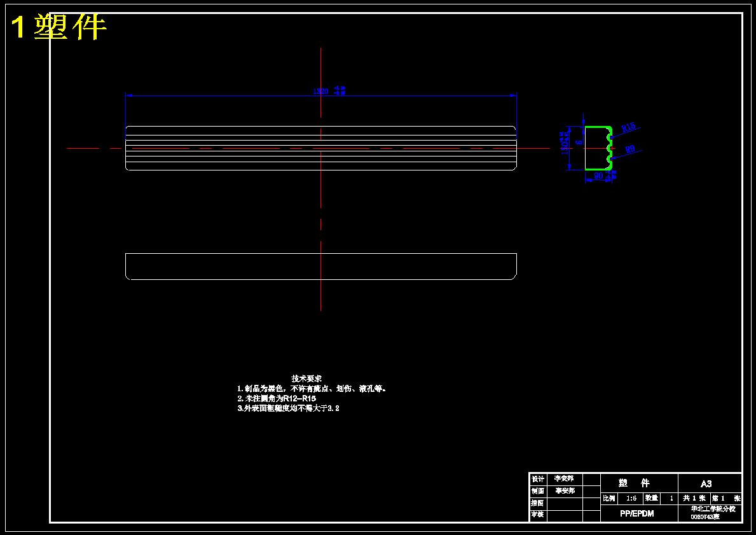The image size is (756, 535).
Task: Click the 0020743班 class number
Action: point(705,517)
